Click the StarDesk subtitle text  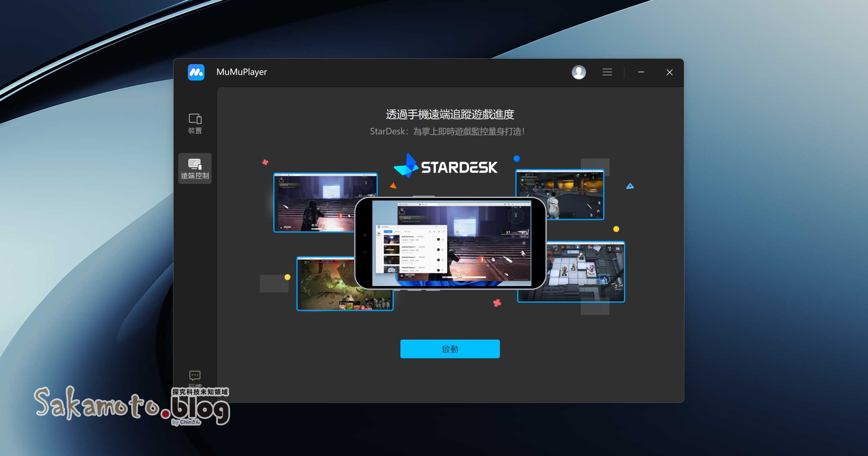click(x=447, y=131)
